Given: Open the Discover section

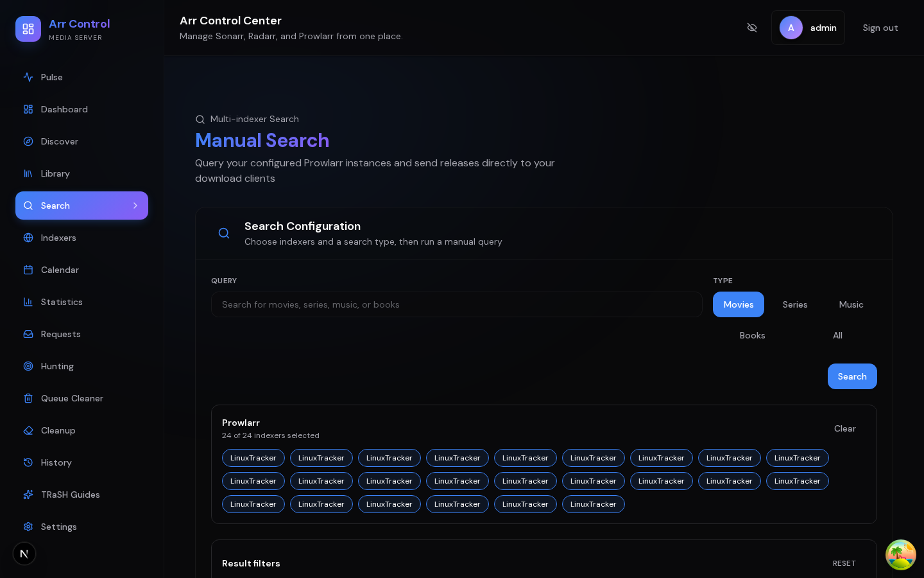Looking at the screenshot, I should (x=81, y=141).
